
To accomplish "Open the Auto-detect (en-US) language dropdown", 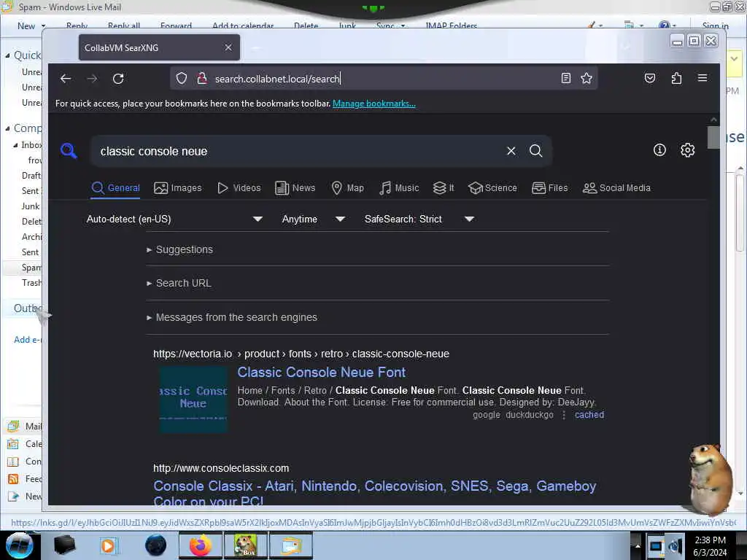I will [174, 219].
